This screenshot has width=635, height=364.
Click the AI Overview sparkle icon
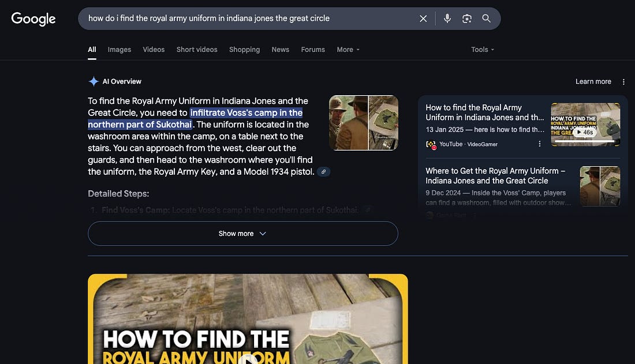94,81
